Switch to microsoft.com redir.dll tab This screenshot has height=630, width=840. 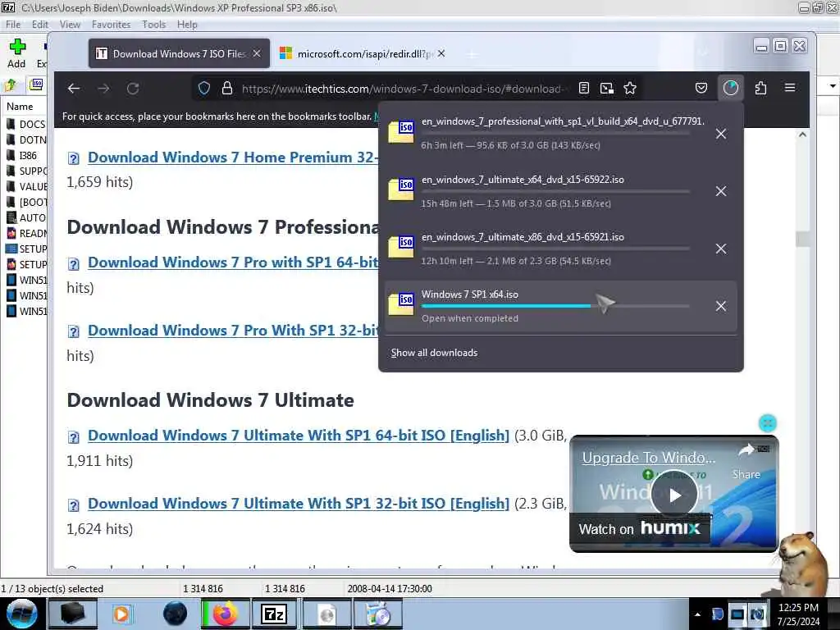coord(364,53)
